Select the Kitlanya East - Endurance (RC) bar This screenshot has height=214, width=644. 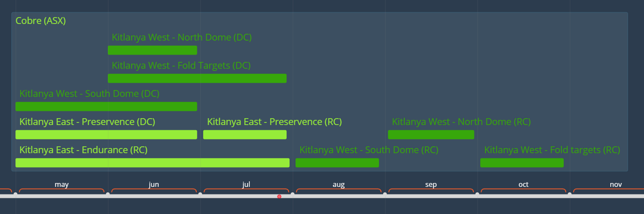pos(152,163)
